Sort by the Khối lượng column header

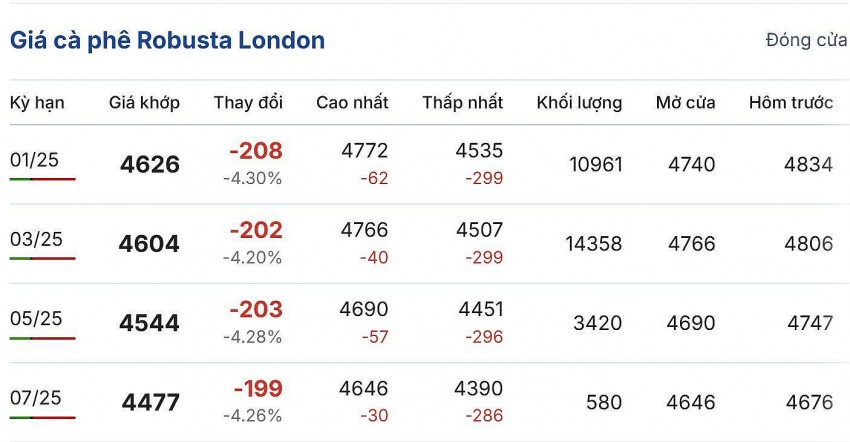(x=579, y=103)
